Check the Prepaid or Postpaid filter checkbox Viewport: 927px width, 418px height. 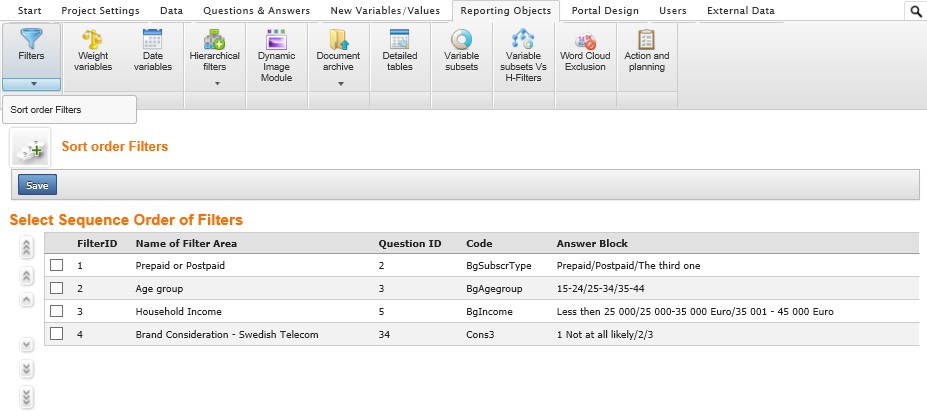pos(57,265)
